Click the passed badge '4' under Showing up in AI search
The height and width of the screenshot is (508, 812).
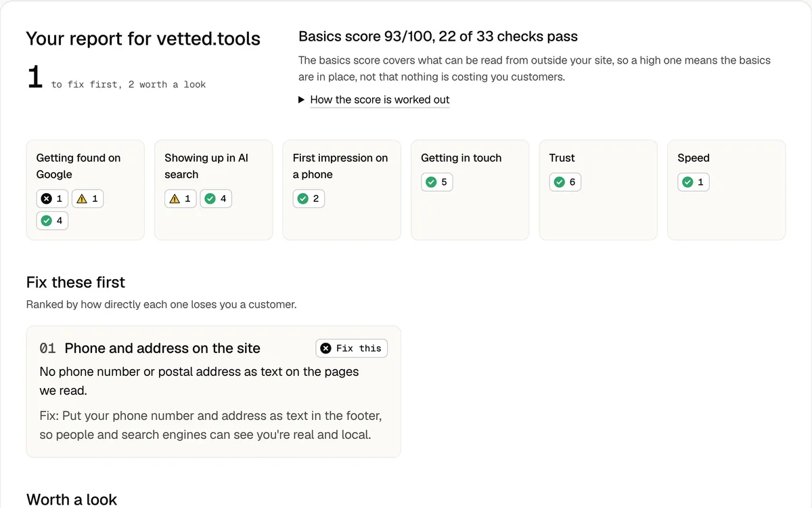point(216,198)
